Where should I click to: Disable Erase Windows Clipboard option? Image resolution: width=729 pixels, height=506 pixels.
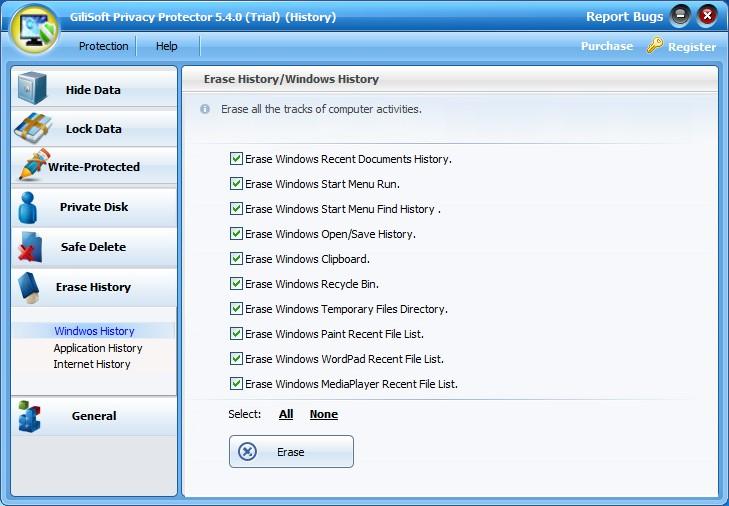(x=236, y=259)
